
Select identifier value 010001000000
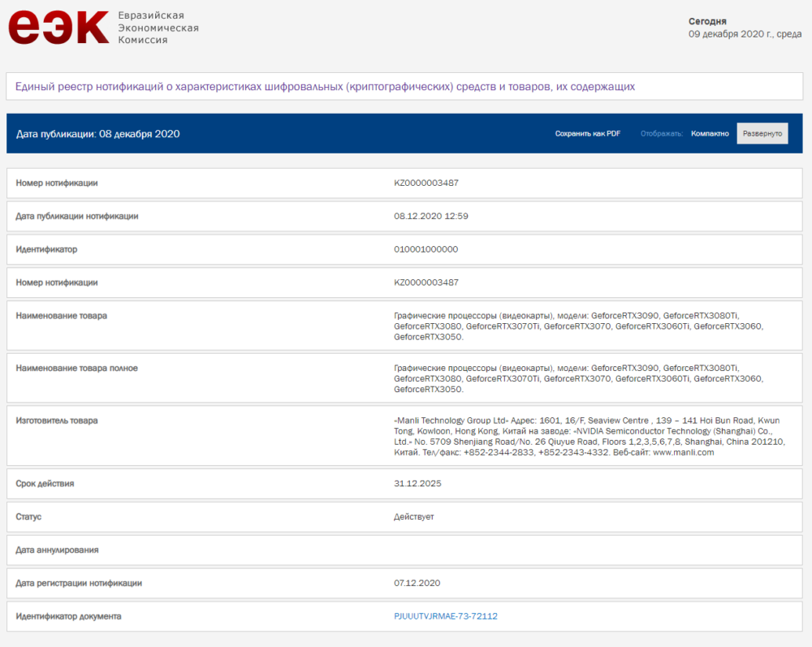tap(425, 249)
